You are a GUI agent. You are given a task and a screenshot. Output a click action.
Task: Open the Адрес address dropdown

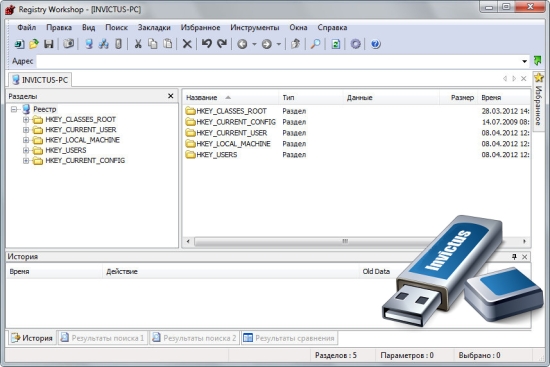524,61
